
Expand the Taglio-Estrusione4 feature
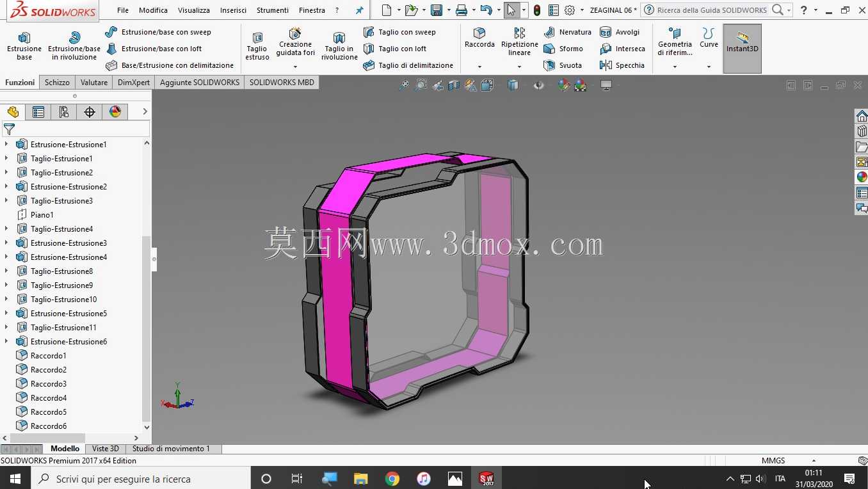pos(6,228)
